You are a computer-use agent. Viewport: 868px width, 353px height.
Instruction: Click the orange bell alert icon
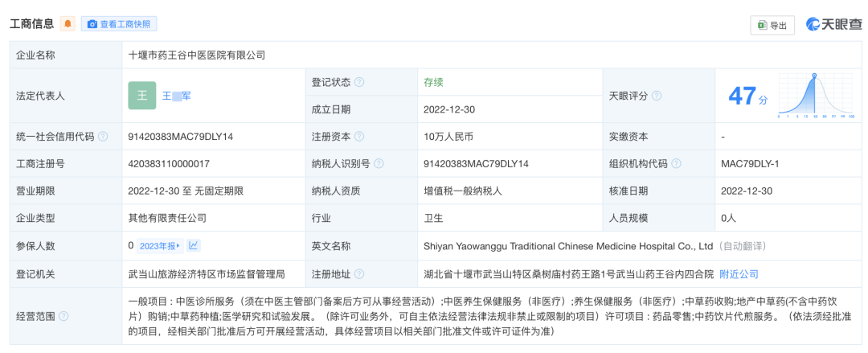[x=68, y=24]
